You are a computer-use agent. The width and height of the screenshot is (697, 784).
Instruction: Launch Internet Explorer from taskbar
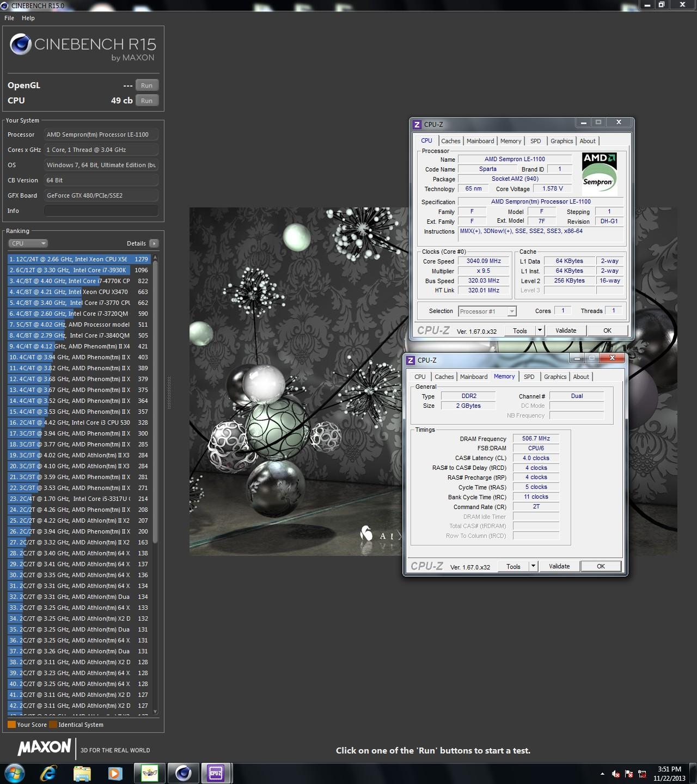[x=48, y=773]
